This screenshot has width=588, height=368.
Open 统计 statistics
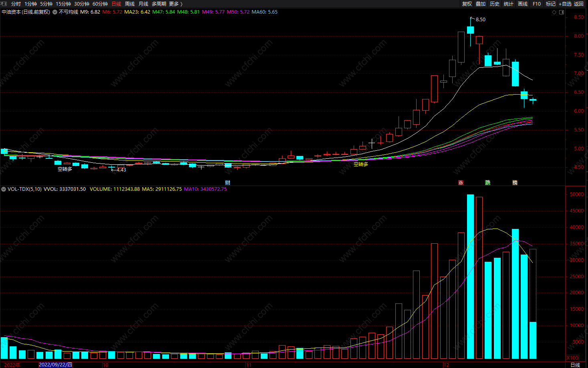coord(509,4)
